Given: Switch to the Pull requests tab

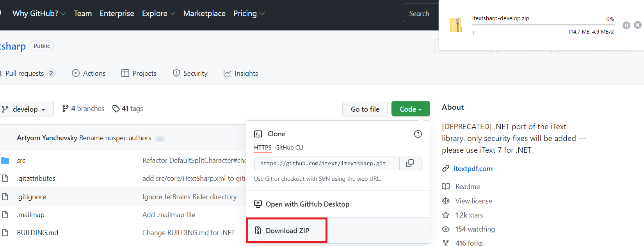Looking at the screenshot, I should [x=28, y=73].
